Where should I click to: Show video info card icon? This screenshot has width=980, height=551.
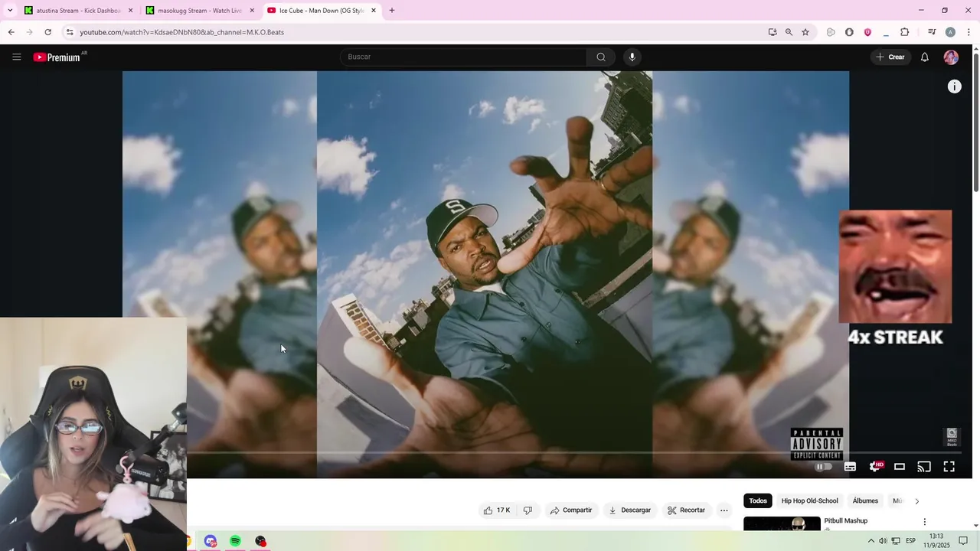[x=954, y=86]
